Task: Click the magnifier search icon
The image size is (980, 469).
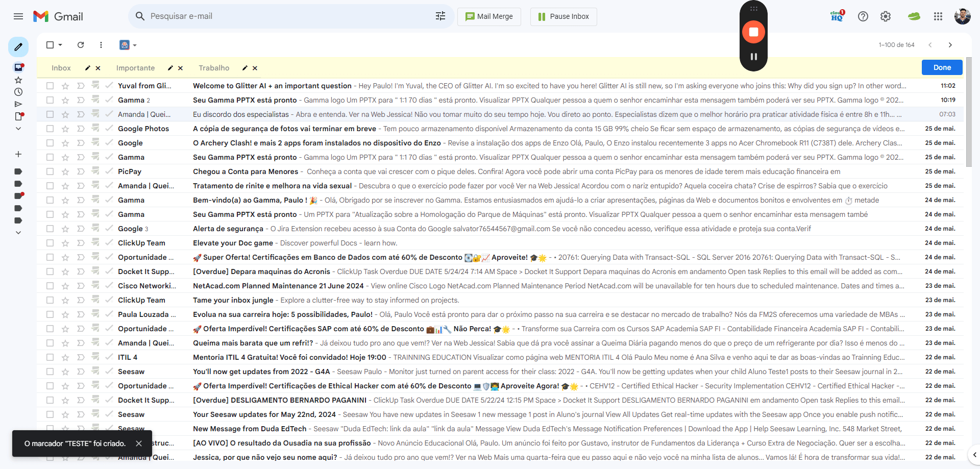Action: 140,16
